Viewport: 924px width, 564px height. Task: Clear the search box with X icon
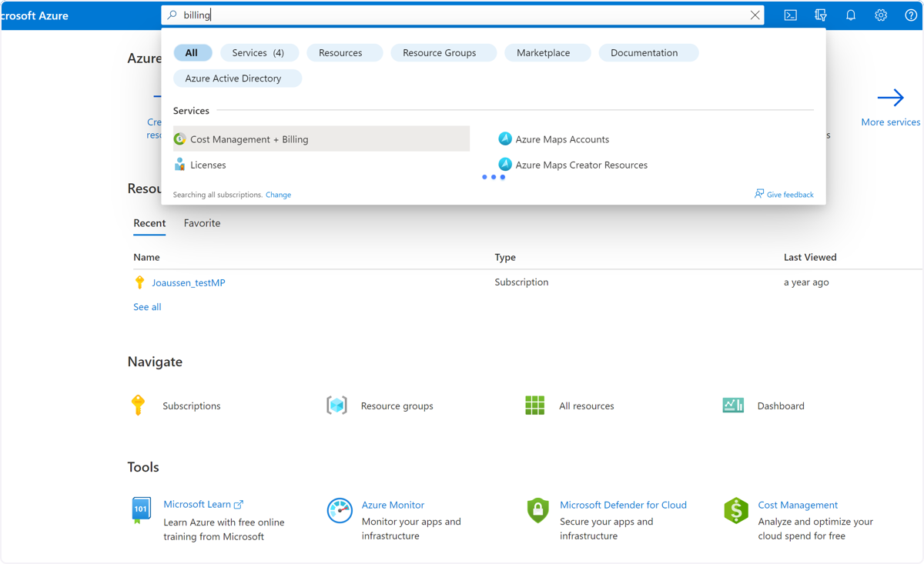(x=755, y=15)
